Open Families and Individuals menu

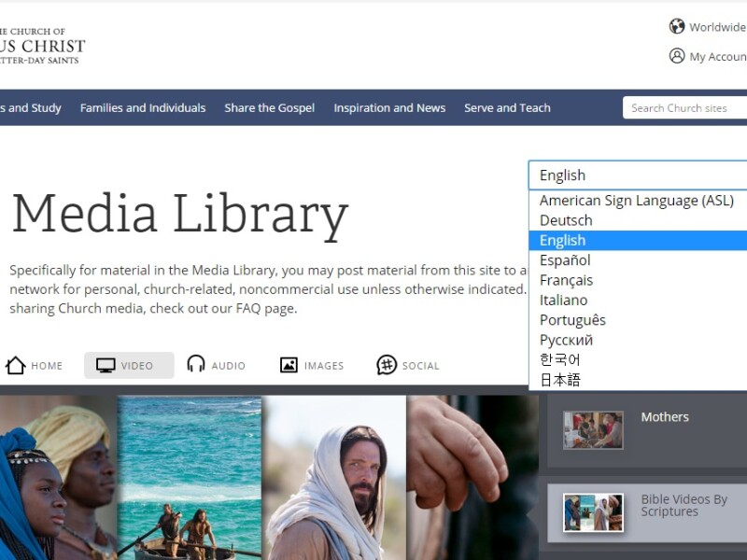pyautogui.click(x=143, y=108)
